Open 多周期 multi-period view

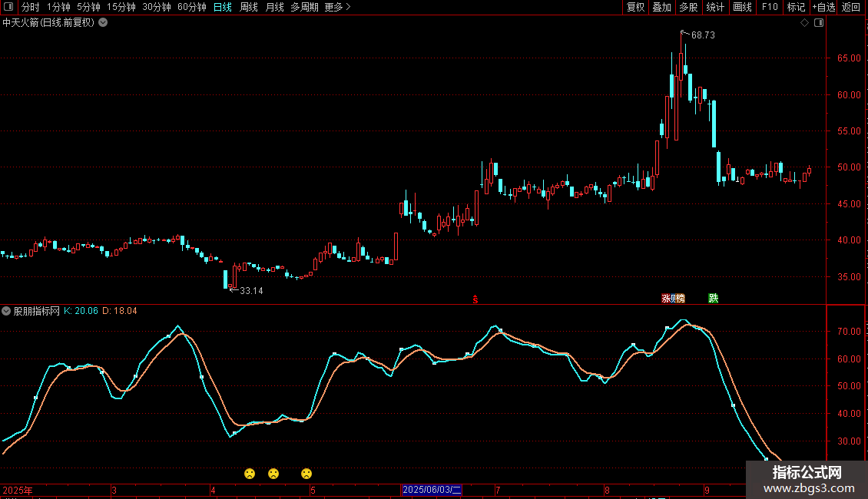(304, 7)
